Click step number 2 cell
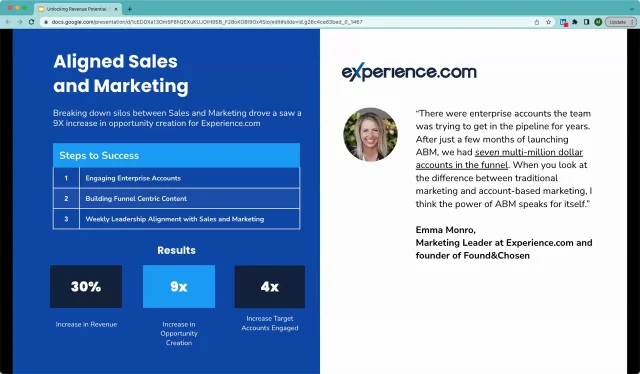Image resolution: width=640 pixels, height=374 pixels. click(x=66, y=198)
